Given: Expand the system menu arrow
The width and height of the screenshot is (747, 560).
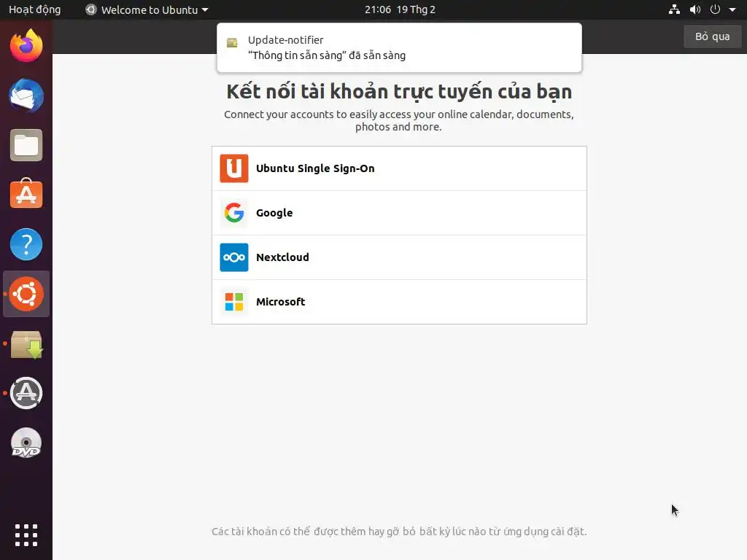Looking at the screenshot, I should 732,9.
